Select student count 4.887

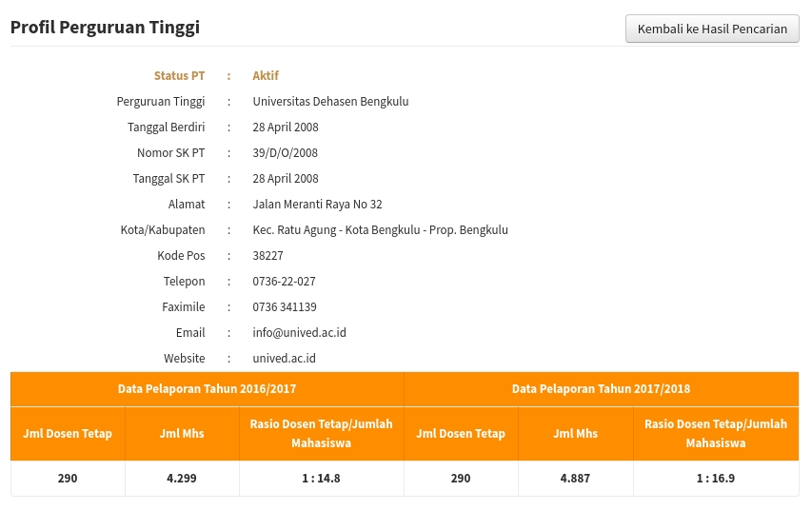point(575,479)
